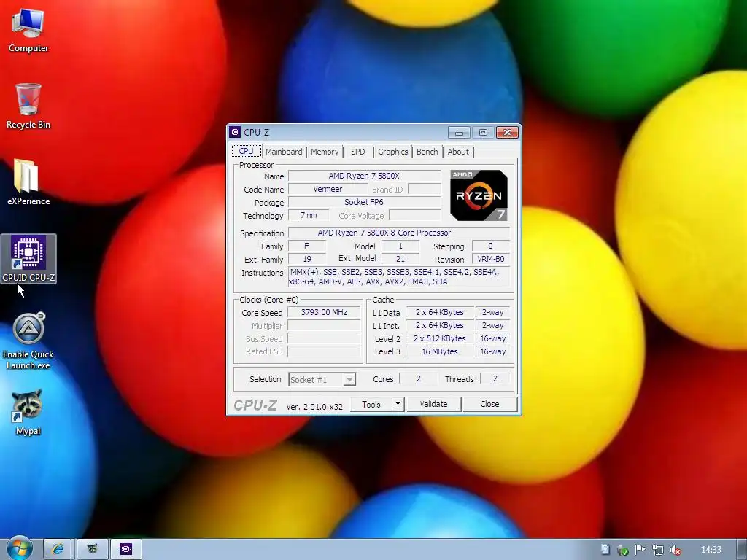Click the Level 2 value 2 x 512 KBytes
Viewport: 747px width, 560px height.
tap(439, 338)
